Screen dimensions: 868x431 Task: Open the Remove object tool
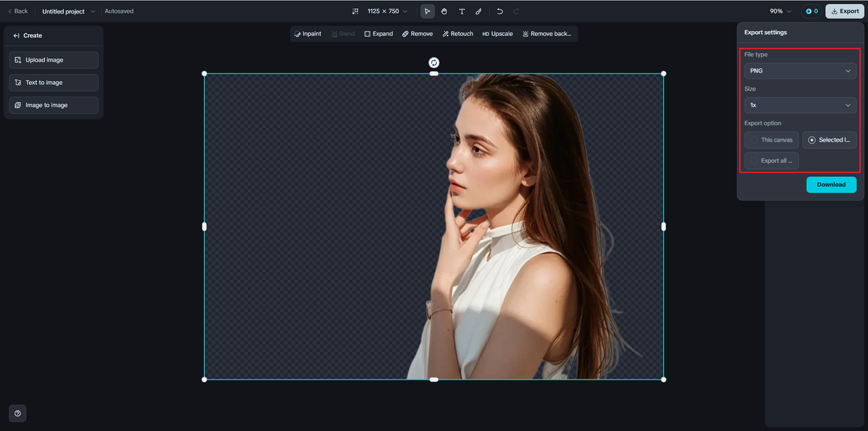click(417, 34)
